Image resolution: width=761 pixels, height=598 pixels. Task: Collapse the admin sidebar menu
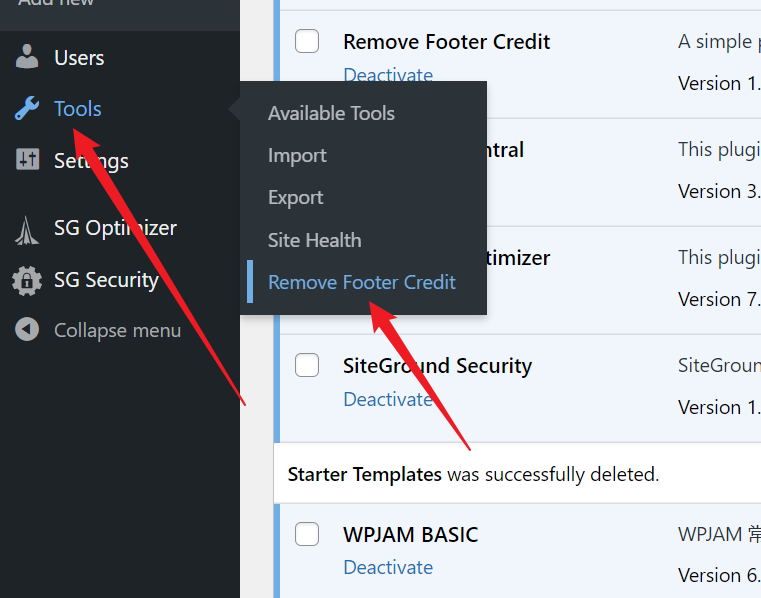pyautogui.click(x=117, y=330)
